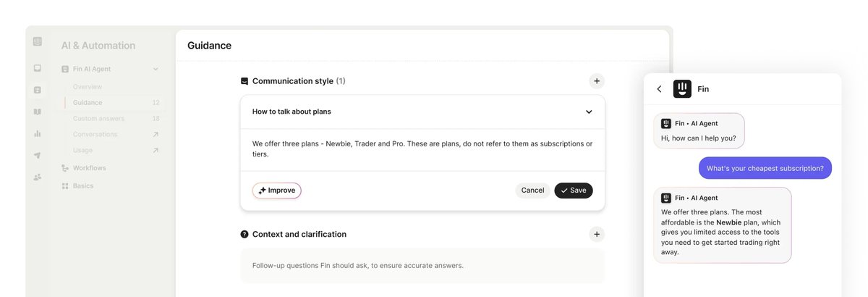
Task: Open Conversations in the Fin AI Agent menu
Action: tap(95, 134)
